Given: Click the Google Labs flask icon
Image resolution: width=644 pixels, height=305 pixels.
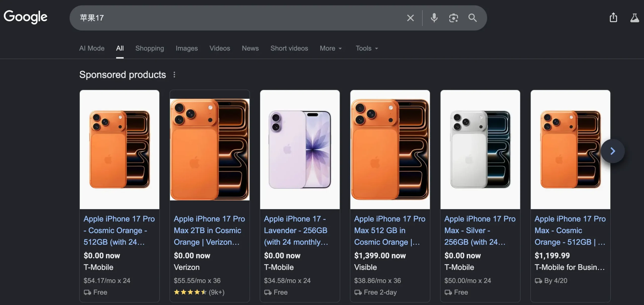Looking at the screenshot, I should pos(635,18).
